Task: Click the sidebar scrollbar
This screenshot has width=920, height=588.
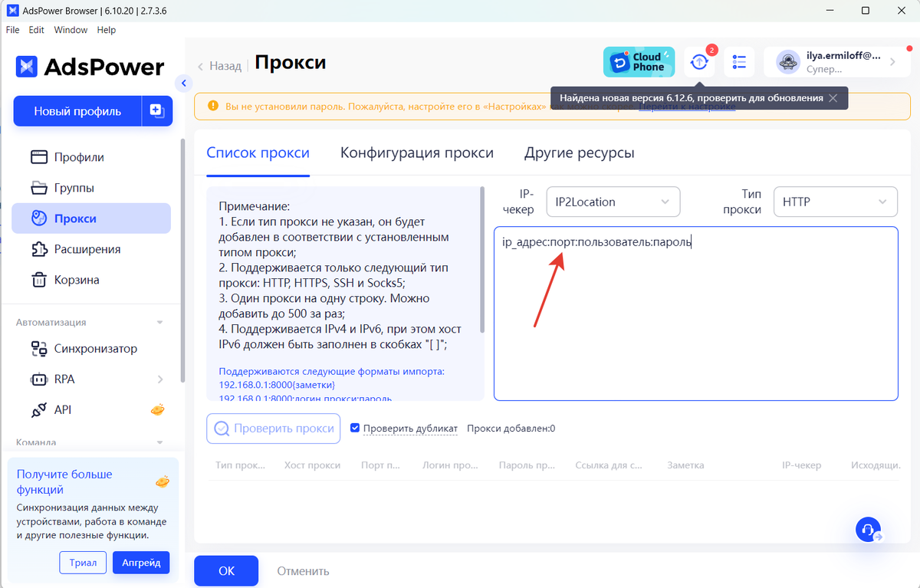Action: tap(182, 261)
